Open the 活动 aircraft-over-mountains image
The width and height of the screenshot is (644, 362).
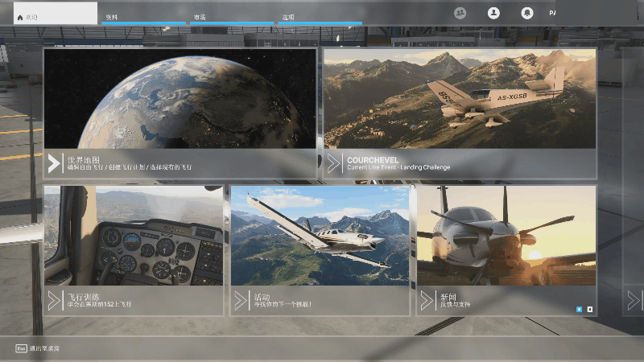pos(320,236)
